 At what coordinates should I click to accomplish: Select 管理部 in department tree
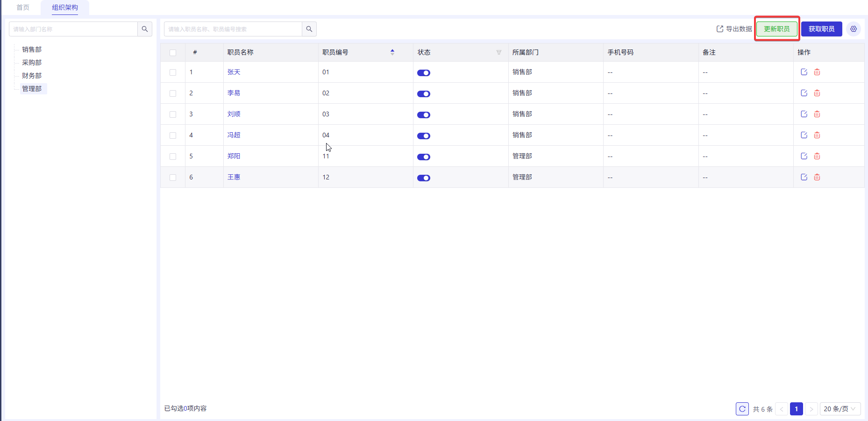(33, 89)
